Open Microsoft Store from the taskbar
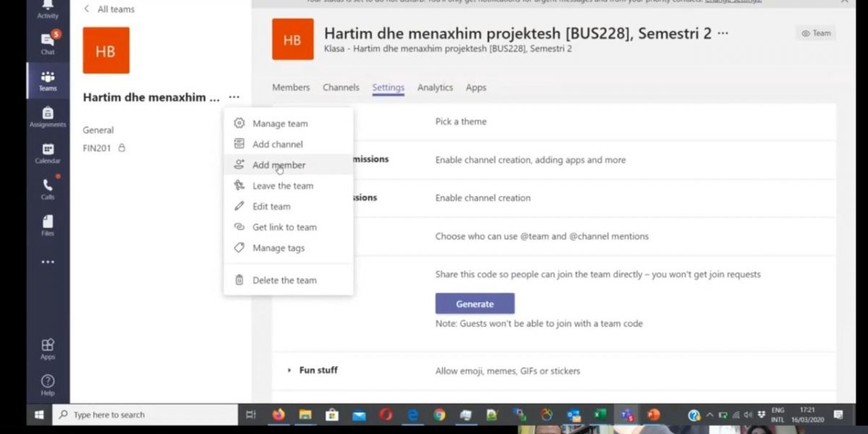This screenshot has width=868, height=434. [x=332, y=414]
